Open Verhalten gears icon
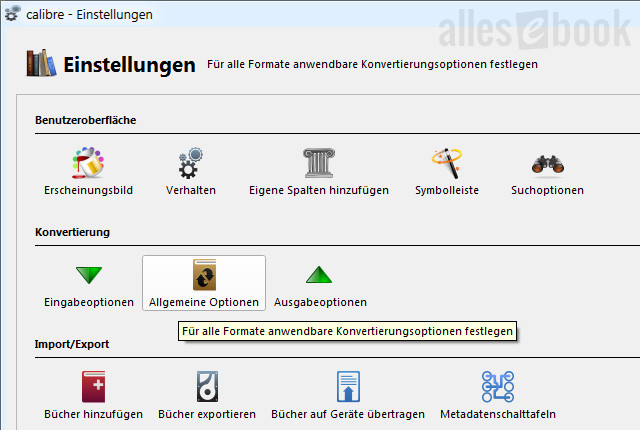The width and height of the screenshot is (640, 430). (191, 163)
